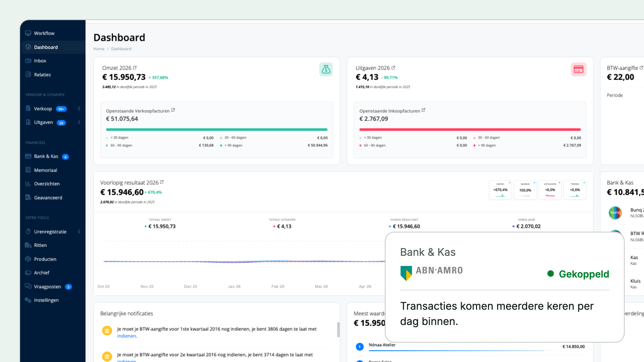
Task: Click the green Verkoopfacturen progress bar
Action: (217, 130)
